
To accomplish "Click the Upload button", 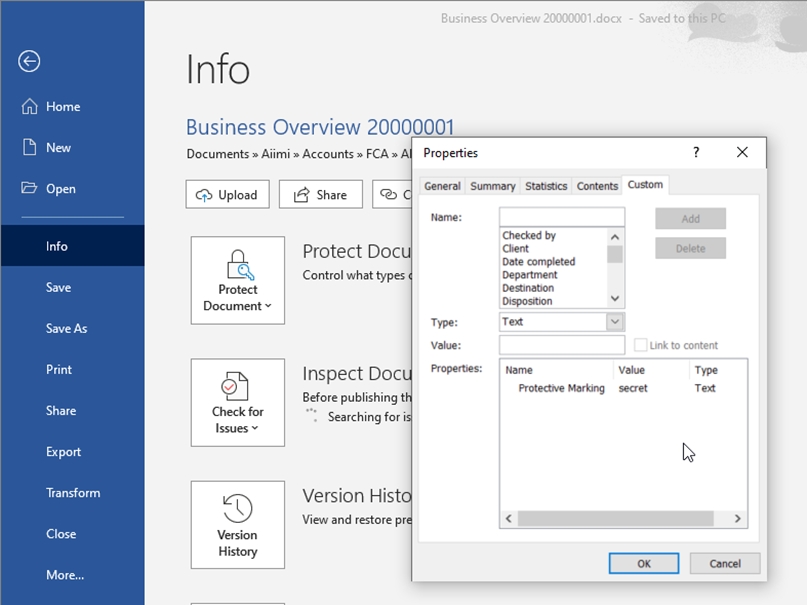I will [228, 195].
